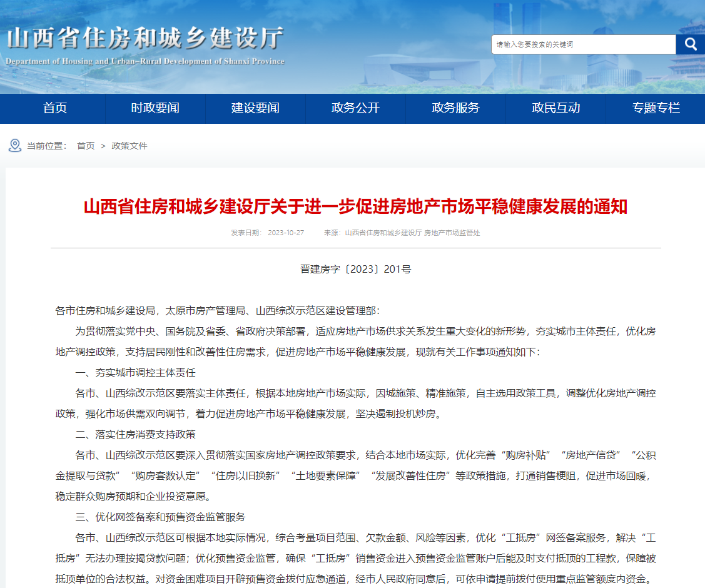The height and width of the screenshot is (588, 705).
Task: Open the 政民互动 navigation item
Action: pos(556,108)
